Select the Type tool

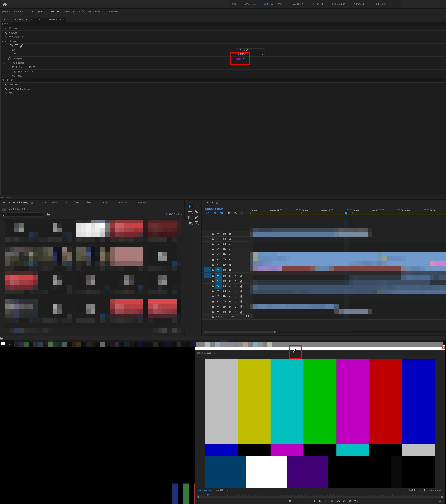point(196,223)
